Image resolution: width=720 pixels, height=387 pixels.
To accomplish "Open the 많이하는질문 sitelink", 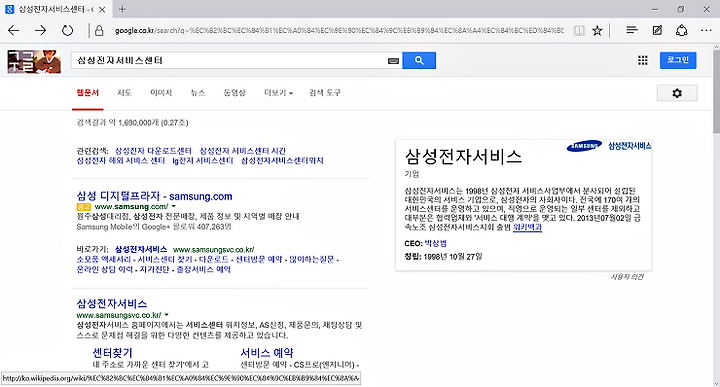I will coord(311,259).
